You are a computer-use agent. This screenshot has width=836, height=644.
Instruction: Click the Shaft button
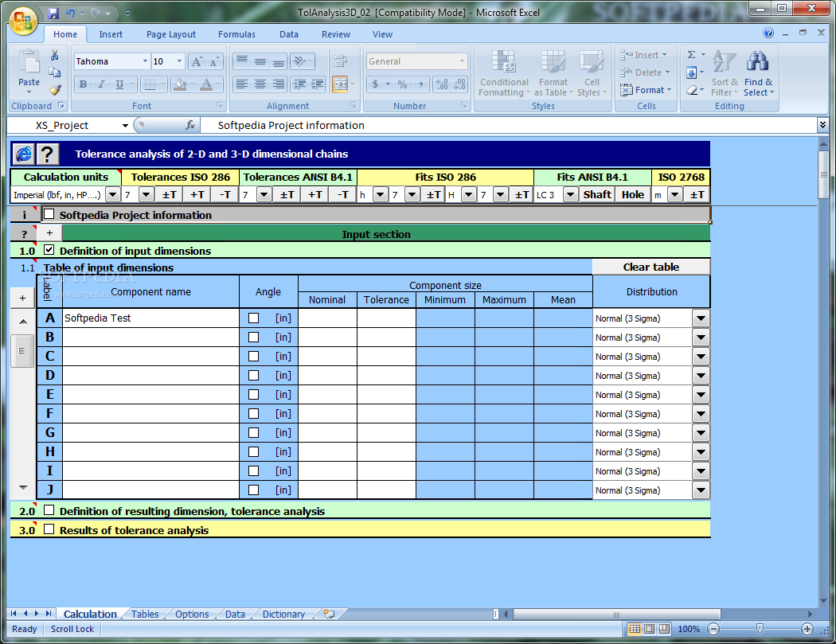tap(597, 194)
